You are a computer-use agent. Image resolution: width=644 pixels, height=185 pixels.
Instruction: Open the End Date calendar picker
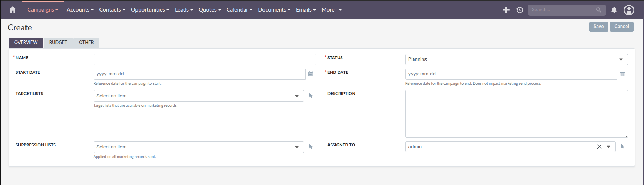point(622,74)
